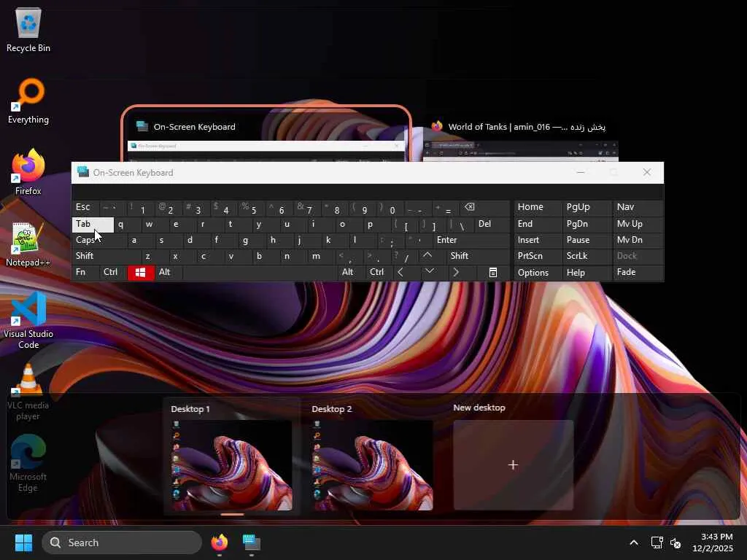Click the PrtScn key
The width and height of the screenshot is (747, 560).
538,256
